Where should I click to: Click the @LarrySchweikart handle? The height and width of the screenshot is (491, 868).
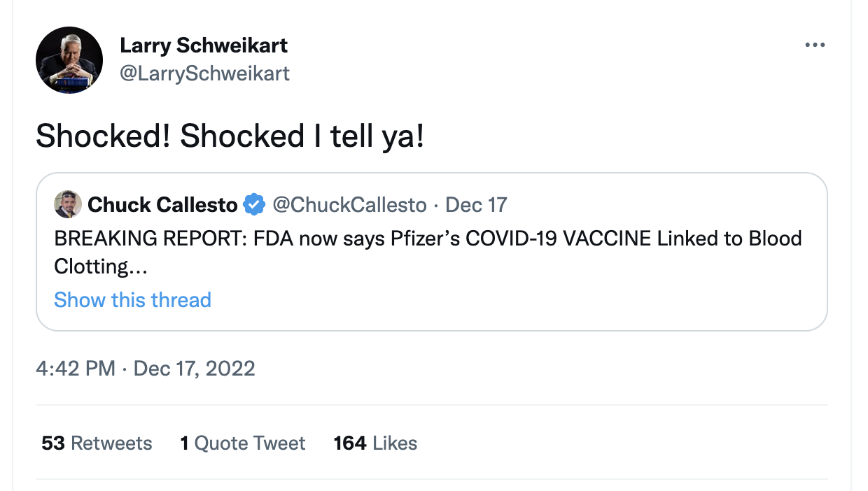(x=204, y=73)
